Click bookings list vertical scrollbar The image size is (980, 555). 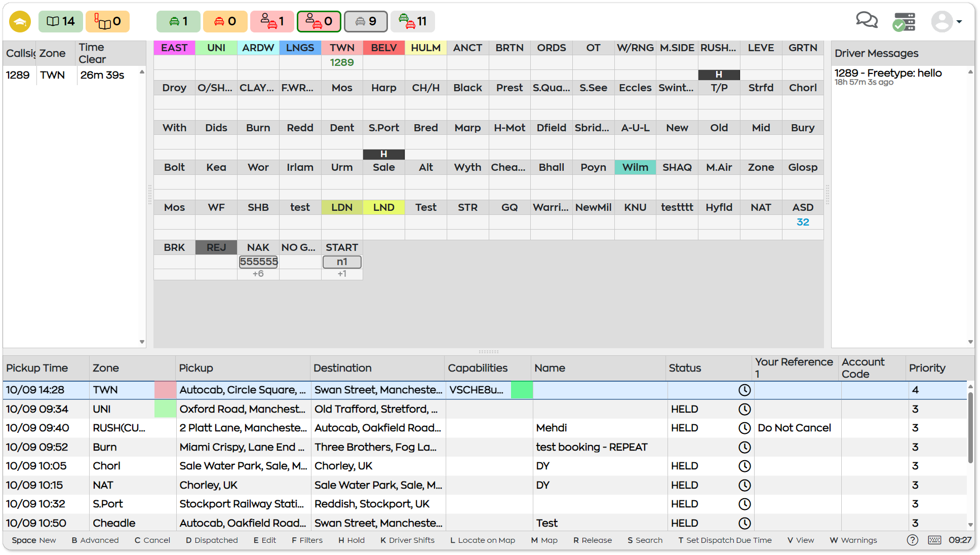(970, 427)
